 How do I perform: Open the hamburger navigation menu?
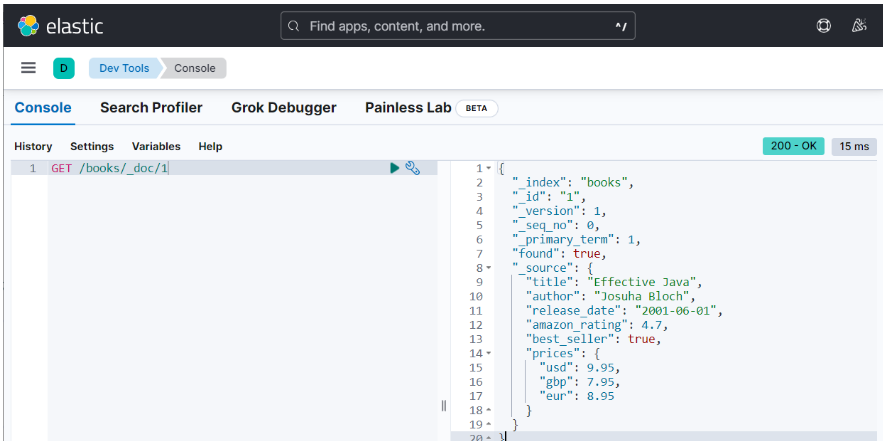click(28, 68)
